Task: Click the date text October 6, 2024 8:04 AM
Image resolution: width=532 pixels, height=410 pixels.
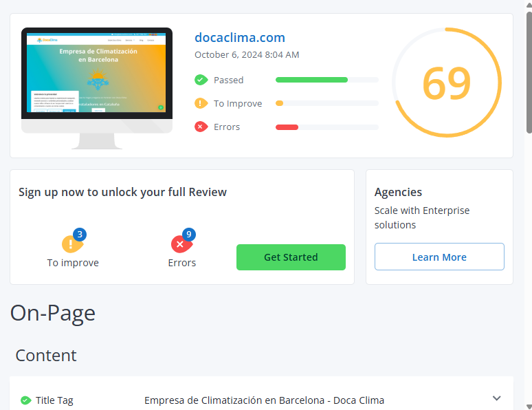Action: (247, 54)
